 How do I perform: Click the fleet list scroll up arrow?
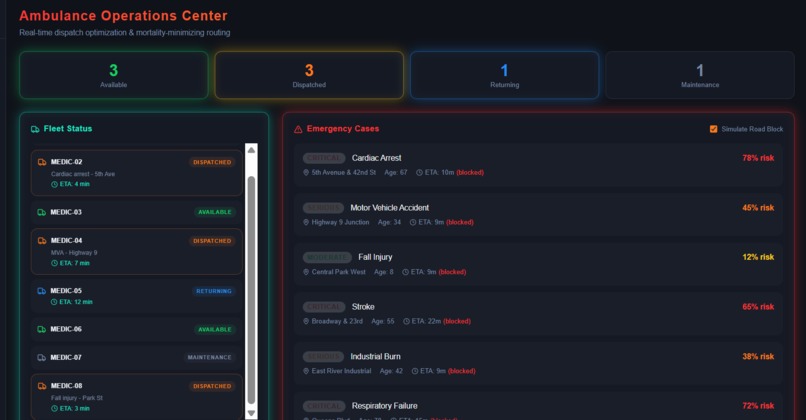251,150
